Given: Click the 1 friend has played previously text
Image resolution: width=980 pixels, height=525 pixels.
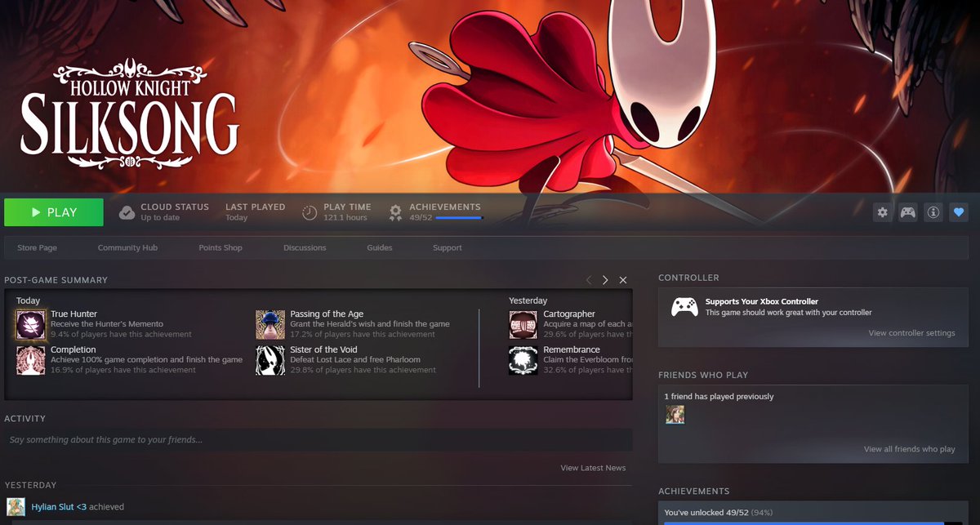Looking at the screenshot, I should pos(719,397).
